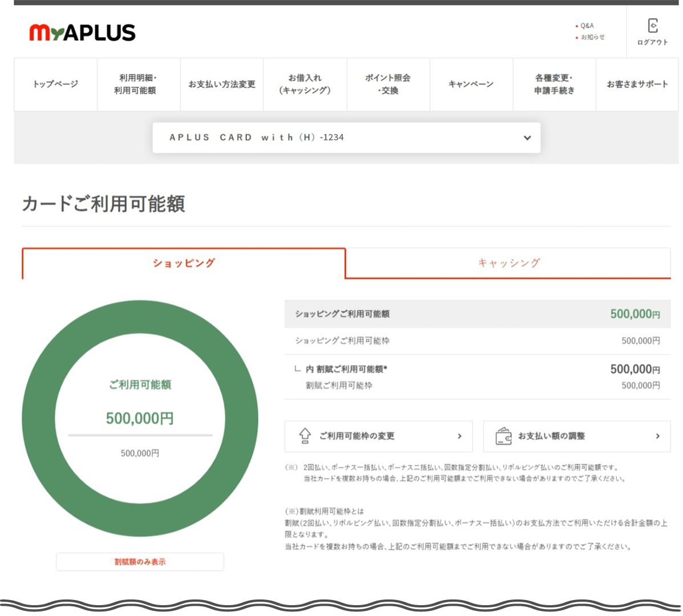Viewport: 683px width, 616px height.
Task: Switch to the キャッシング tab
Action: coord(508,263)
